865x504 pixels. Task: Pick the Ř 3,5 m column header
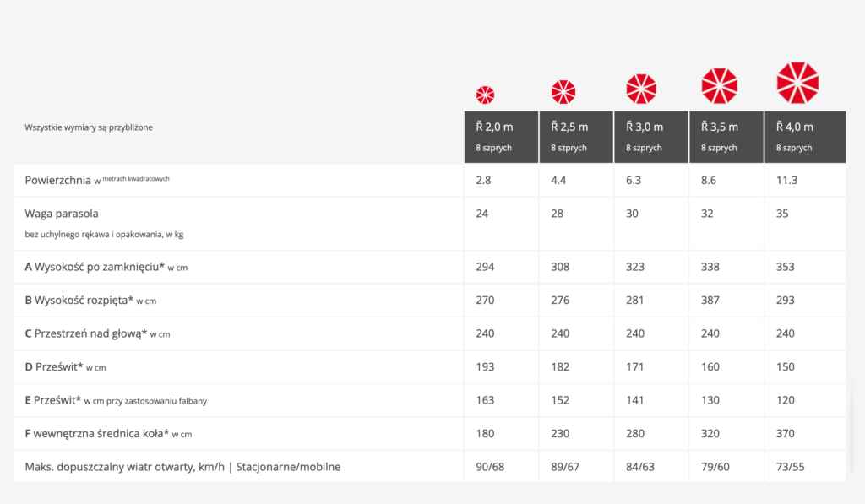coord(726,136)
